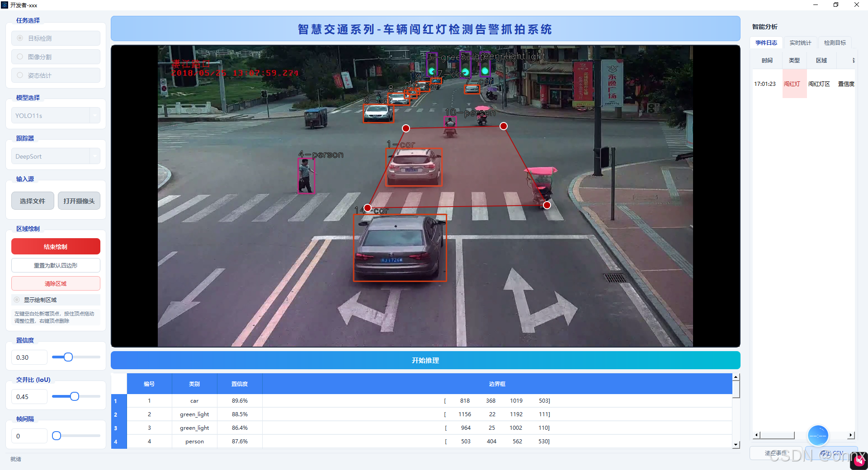868x470 pixels.
Task: Toggle the 显示绘制区域 option
Action: 56,300
